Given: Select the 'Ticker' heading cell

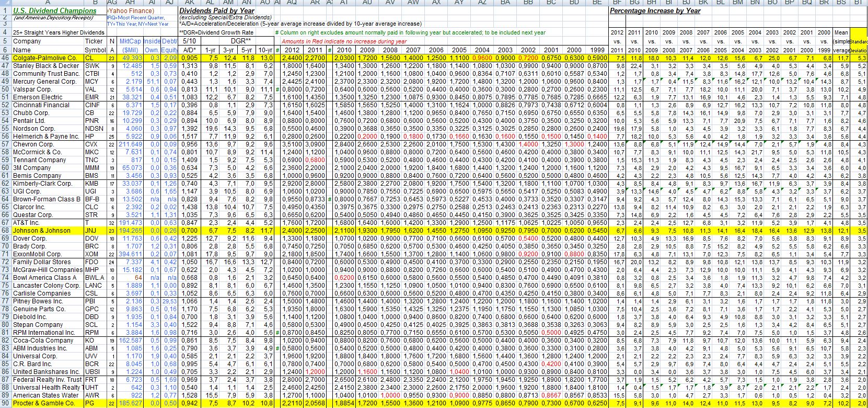Looking at the screenshot, I should (x=95, y=41).
